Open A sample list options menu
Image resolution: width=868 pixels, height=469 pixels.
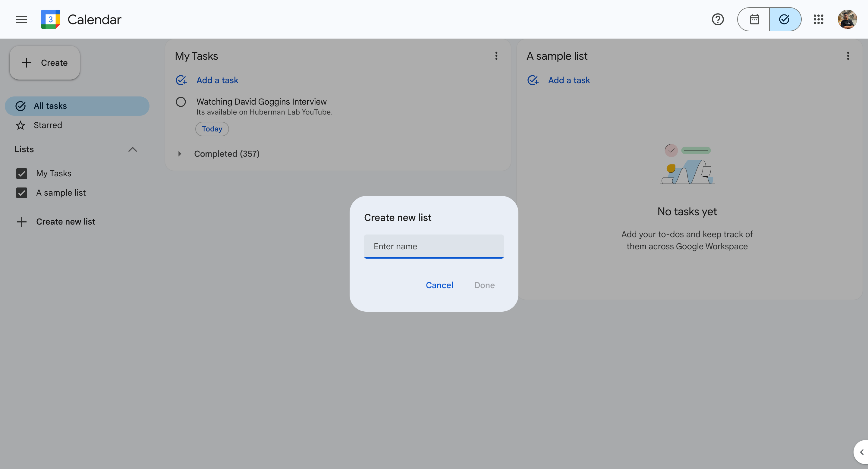(848, 56)
